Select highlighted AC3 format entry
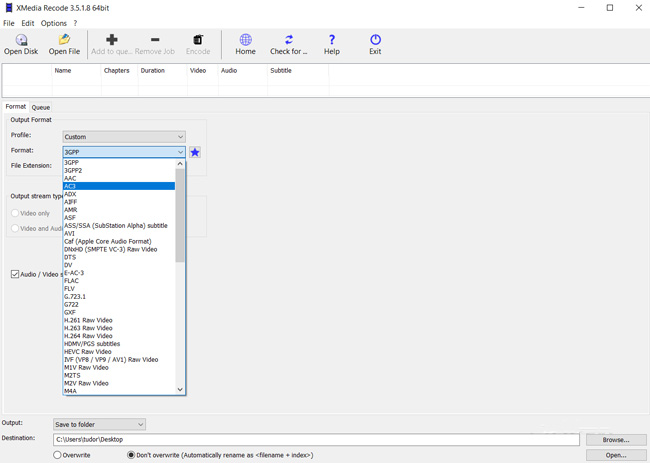The image size is (650, 463). pyautogui.click(x=119, y=186)
